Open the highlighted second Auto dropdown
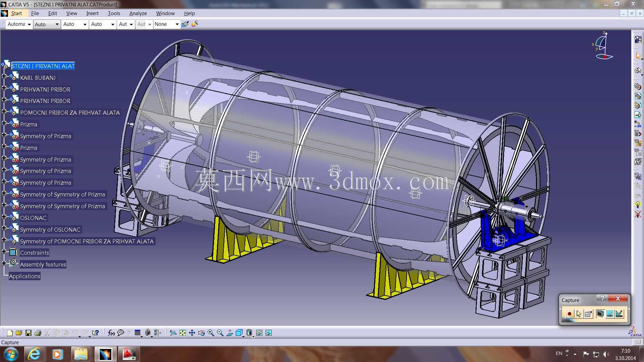The height and width of the screenshot is (362, 644). click(47, 24)
